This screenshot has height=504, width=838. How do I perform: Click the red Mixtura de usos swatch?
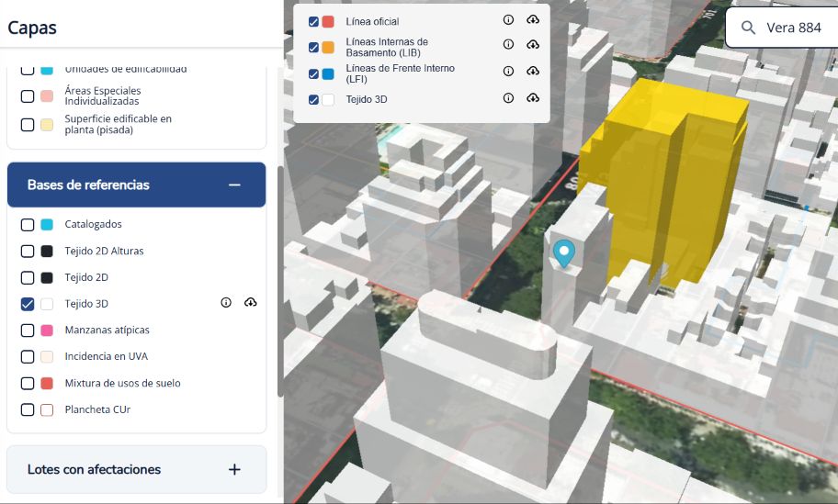pos(47,384)
